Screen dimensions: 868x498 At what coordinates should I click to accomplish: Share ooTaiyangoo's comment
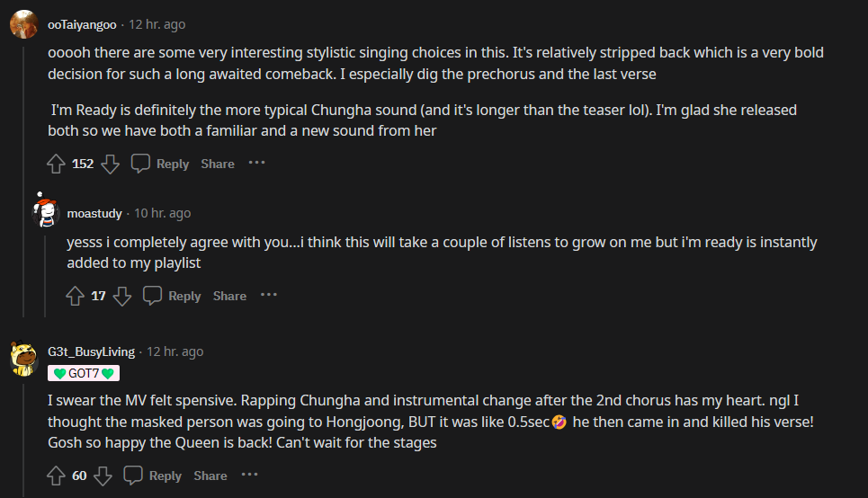coord(218,164)
